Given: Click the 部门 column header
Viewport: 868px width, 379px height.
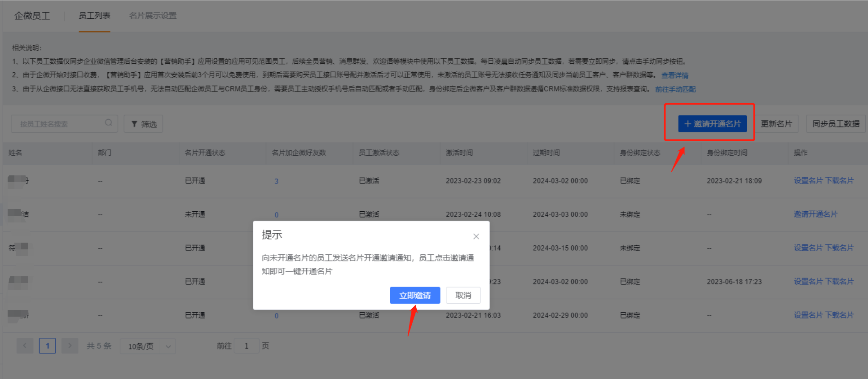Looking at the screenshot, I should (x=104, y=153).
